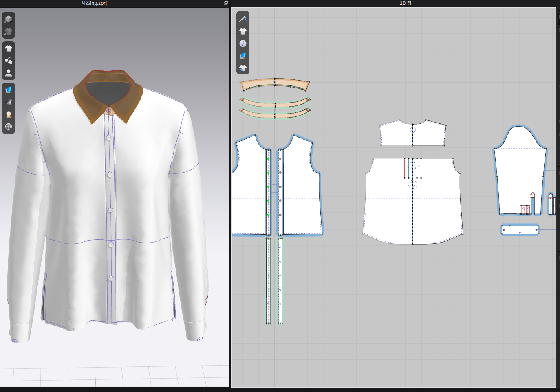Screen dimensions: 560x392
Task: Select the rectangular cuff pattern below the sleeve
Action: pyautogui.click(x=520, y=230)
